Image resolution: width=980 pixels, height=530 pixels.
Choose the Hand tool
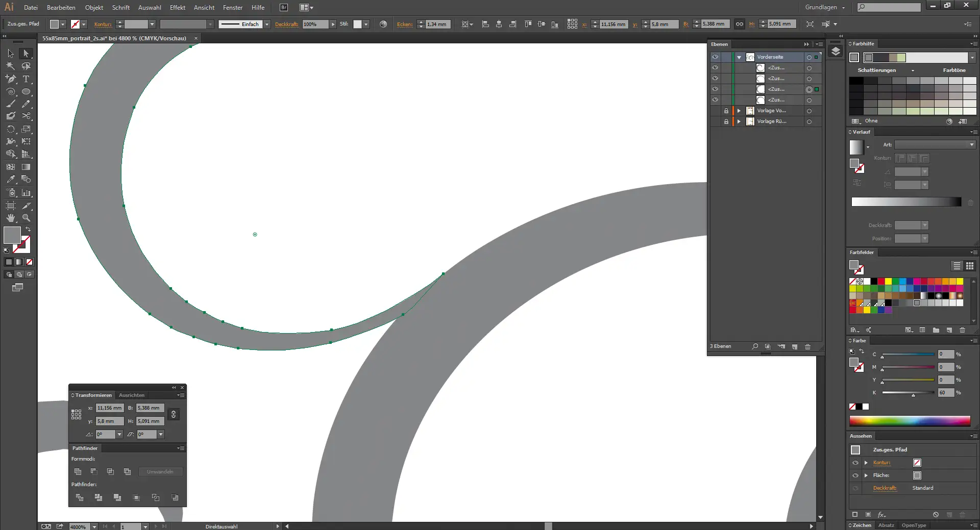(11, 218)
